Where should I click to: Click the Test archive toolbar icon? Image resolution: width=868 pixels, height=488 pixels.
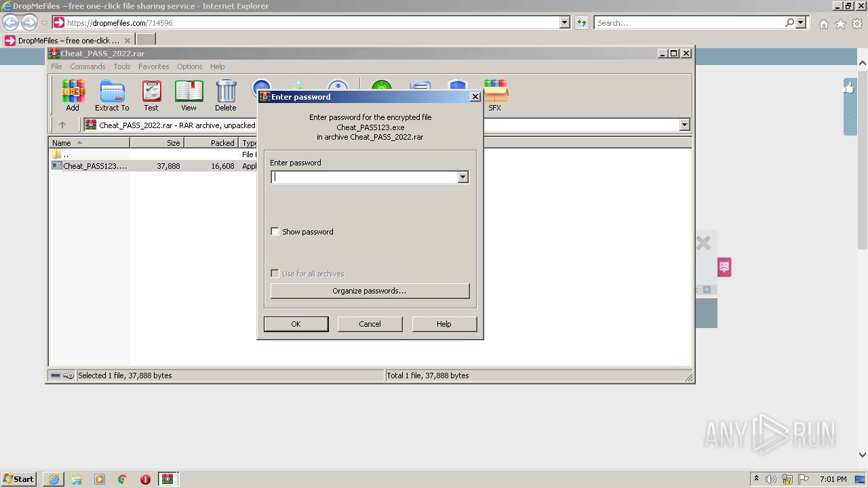tap(151, 96)
